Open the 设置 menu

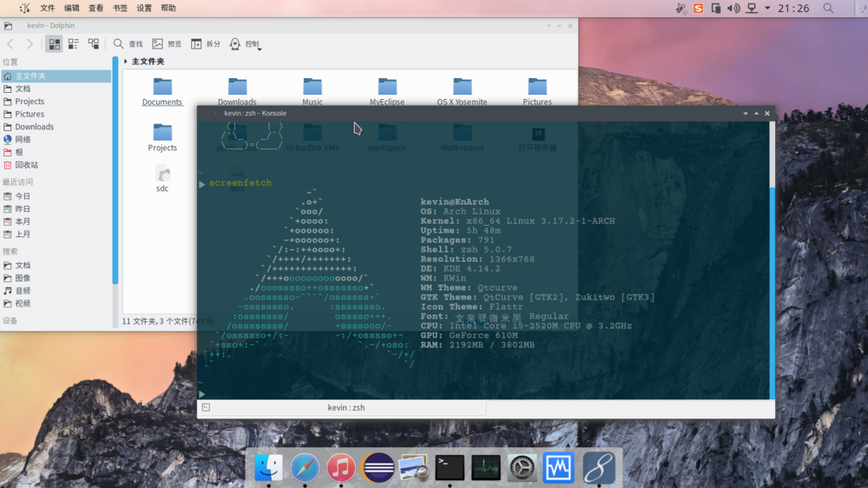tap(144, 9)
